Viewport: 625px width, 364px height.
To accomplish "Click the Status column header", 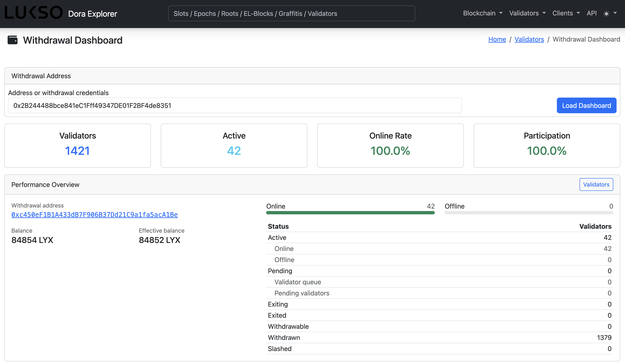I will [278, 226].
